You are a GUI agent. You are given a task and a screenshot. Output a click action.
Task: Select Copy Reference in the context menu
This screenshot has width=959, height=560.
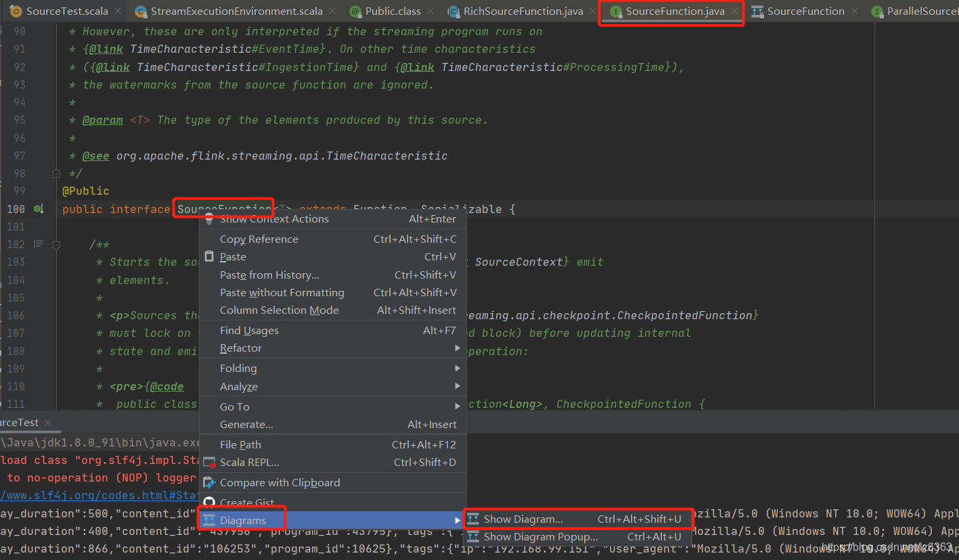point(333,239)
